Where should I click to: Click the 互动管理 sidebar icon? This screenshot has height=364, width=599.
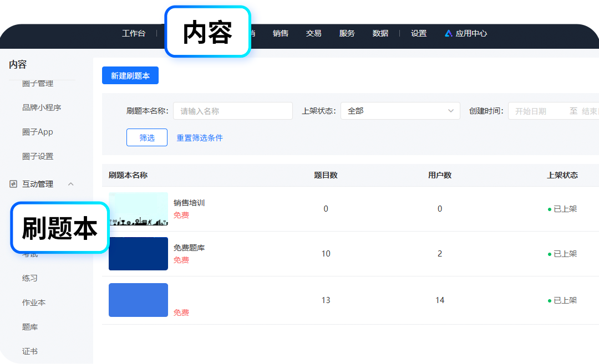pos(12,183)
